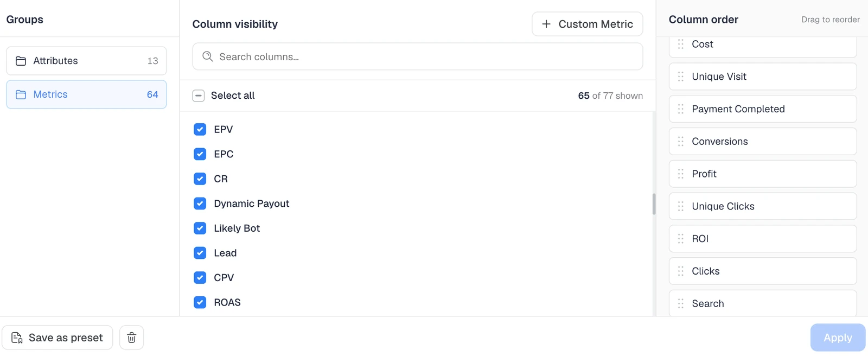
Task: Toggle the Dynamic Payout checkbox
Action: pos(200,204)
